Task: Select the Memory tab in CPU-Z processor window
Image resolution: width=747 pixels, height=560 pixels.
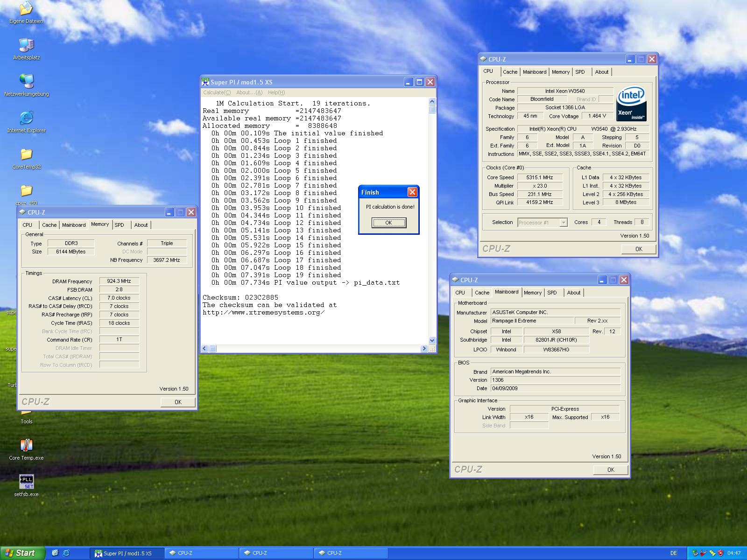Action: coord(560,72)
